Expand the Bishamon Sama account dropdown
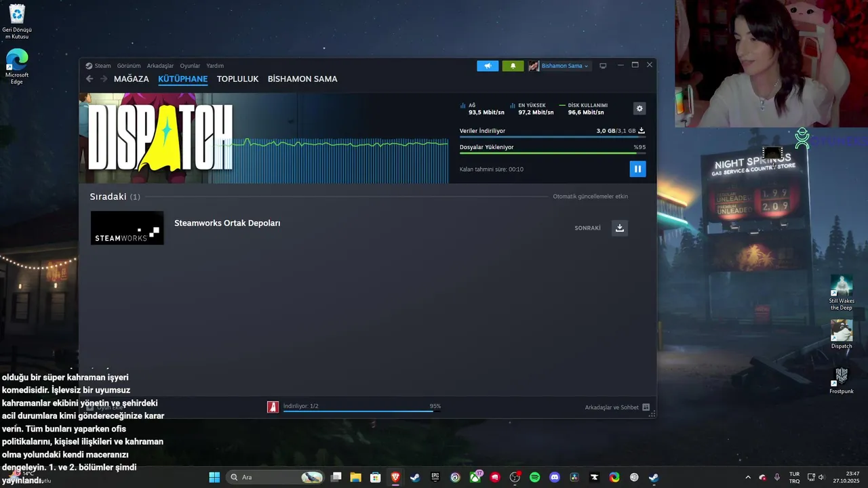Screen dimensions: 868x488 (x=559, y=66)
